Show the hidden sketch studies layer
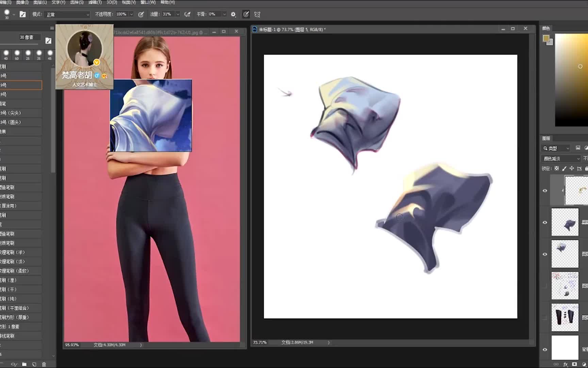This screenshot has width=588, height=368. pyautogui.click(x=545, y=286)
